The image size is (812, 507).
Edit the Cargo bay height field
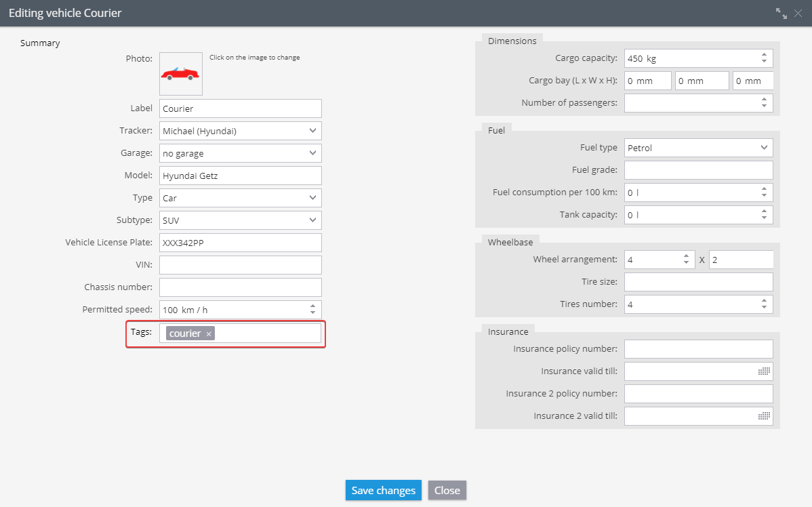click(x=753, y=81)
